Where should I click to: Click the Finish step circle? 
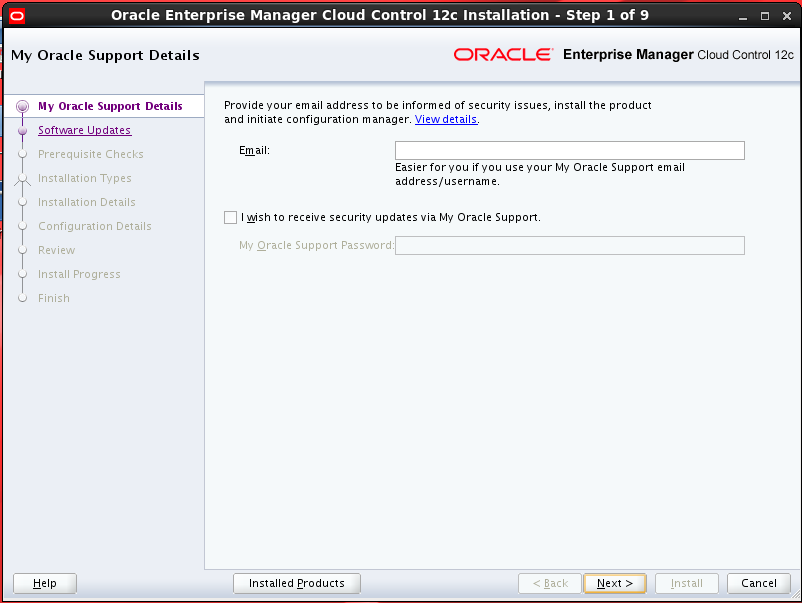click(x=22, y=298)
